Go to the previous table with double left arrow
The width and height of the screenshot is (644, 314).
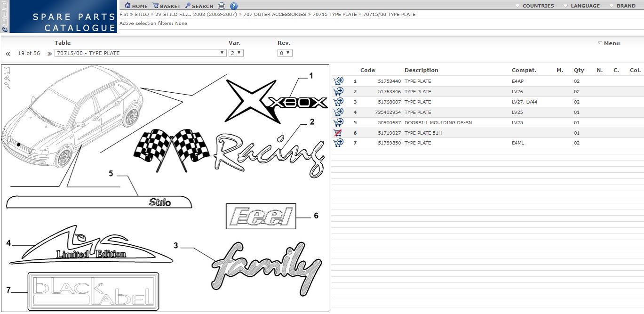coord(8,54)
